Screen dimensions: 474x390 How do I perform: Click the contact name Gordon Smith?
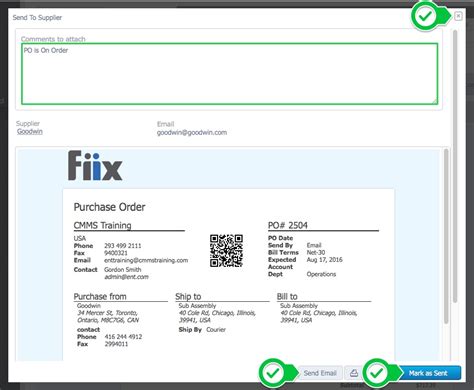[x=123, y=269]
